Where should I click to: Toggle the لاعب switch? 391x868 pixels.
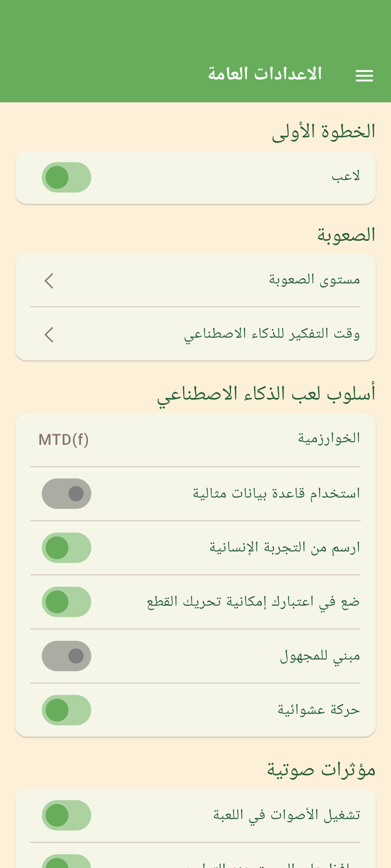pos(66,177)
